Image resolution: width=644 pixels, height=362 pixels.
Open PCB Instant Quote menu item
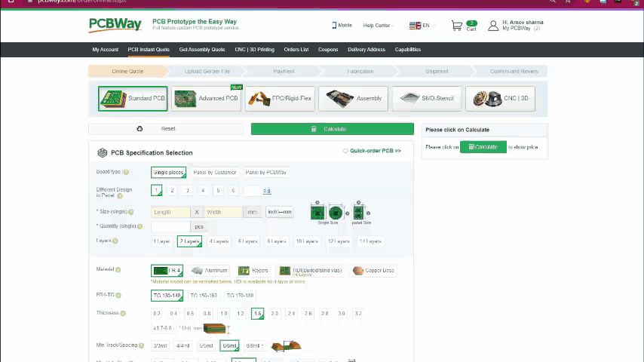click(x=149, y=50)
